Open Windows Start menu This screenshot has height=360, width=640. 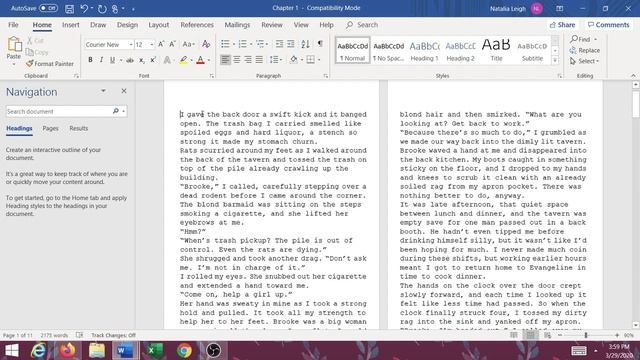(x=11, y=350)
